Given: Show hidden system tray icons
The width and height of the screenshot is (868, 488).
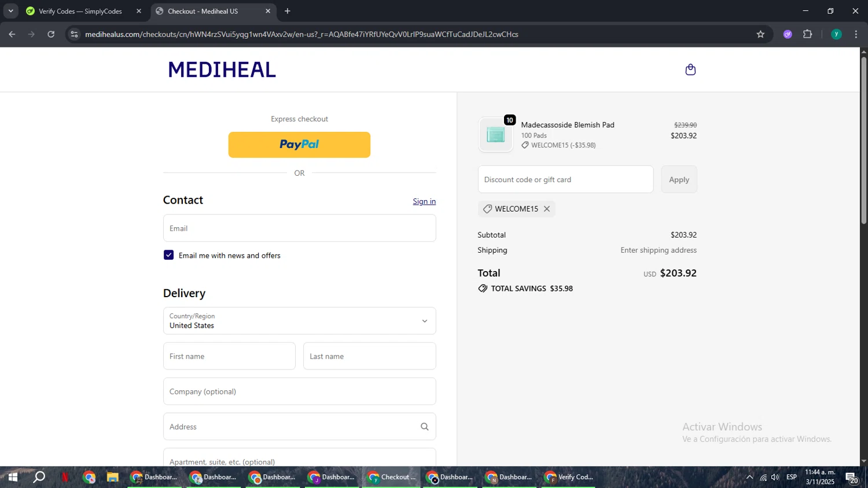Looking at the screenshot, I should click(749, 477).
